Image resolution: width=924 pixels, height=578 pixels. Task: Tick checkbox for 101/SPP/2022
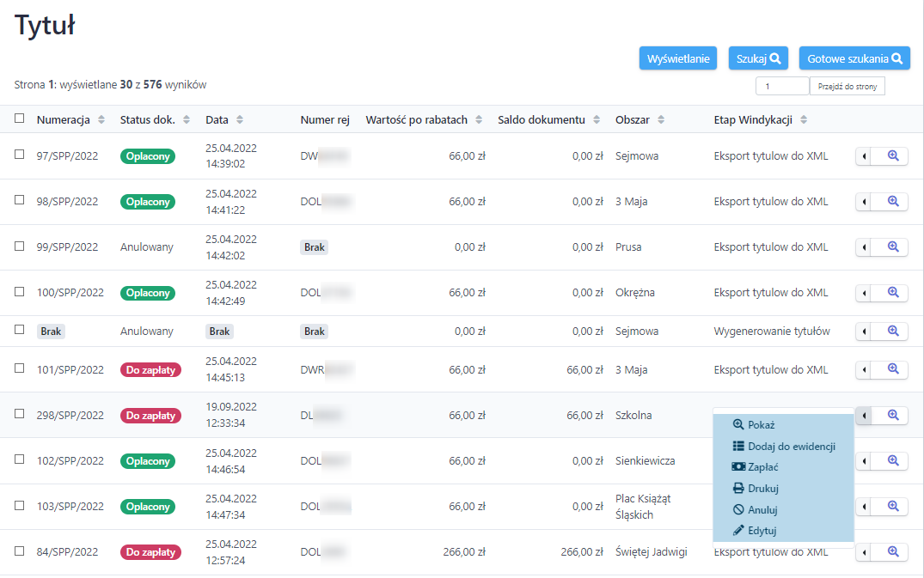20,368
